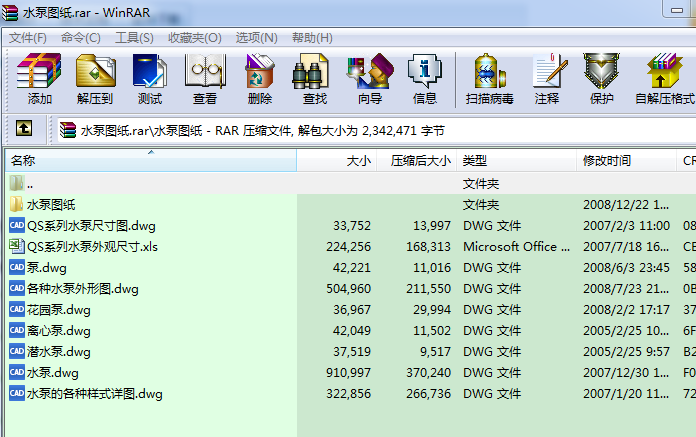Screen dimensions: 696x437
Task: Open the 工具(S) menu
Action: point(134,38)
